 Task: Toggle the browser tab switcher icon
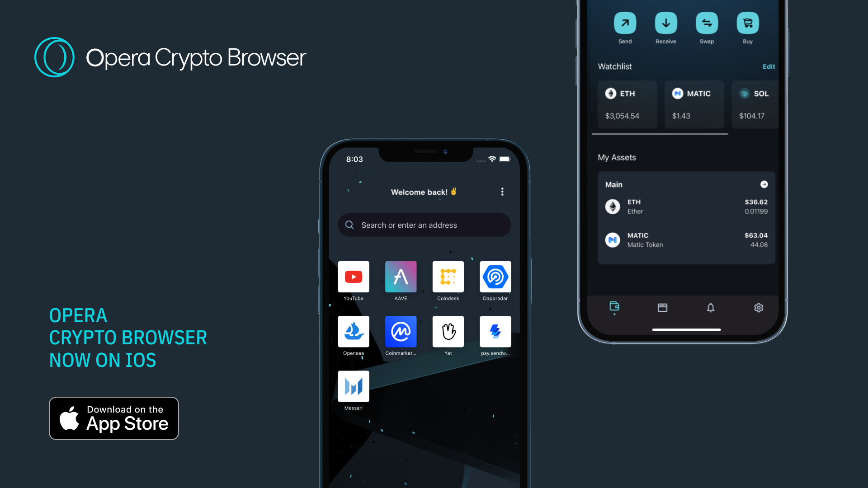coord(663,307)
